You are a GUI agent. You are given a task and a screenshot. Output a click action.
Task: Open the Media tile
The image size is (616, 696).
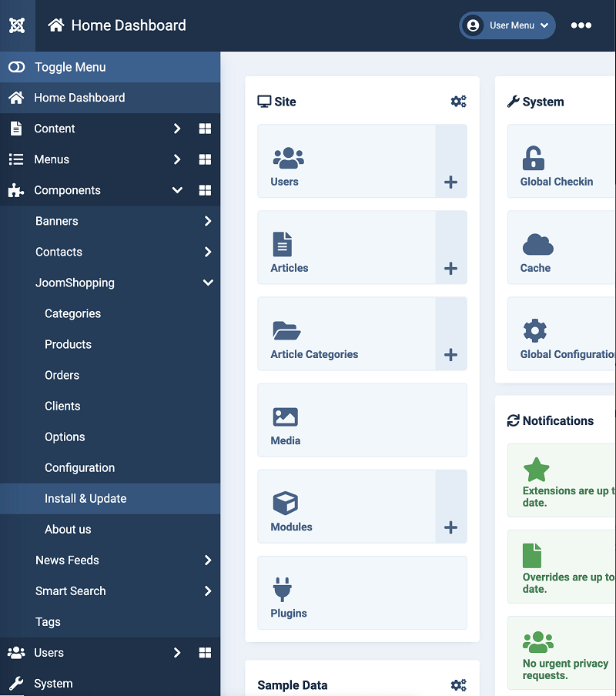(x=362, y=420)
